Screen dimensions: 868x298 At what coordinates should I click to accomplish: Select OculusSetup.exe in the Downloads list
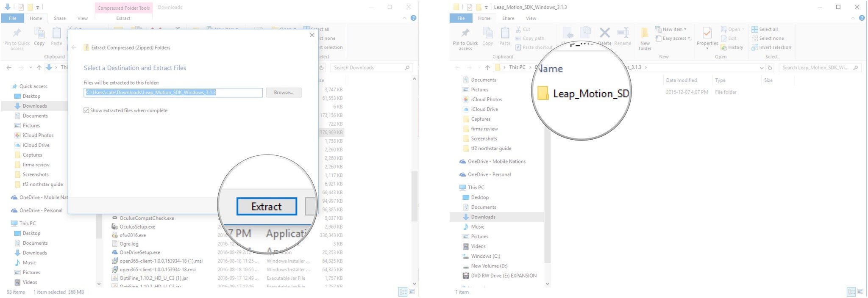click(137, 226)
